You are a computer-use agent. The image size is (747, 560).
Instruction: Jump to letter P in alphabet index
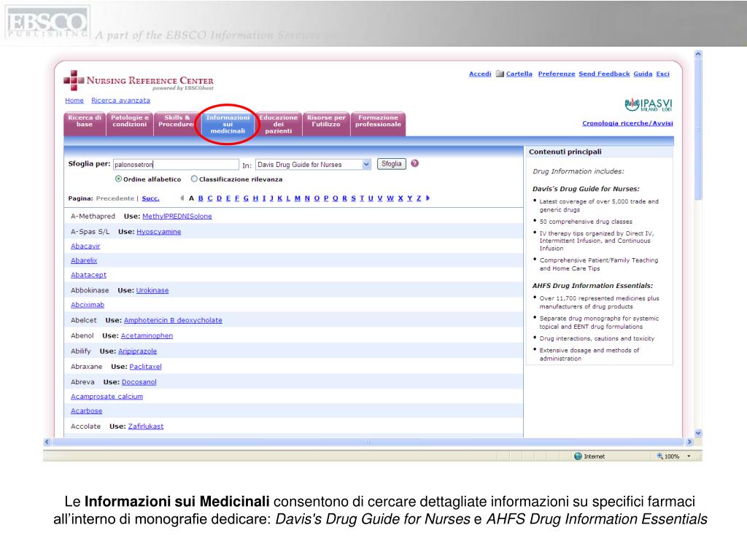click(326, 198)
